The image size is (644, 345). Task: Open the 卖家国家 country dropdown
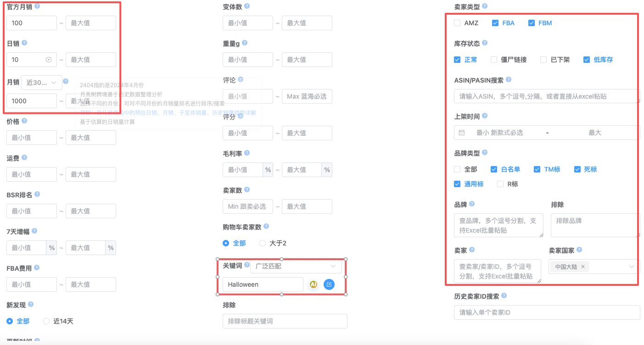pos(631,267)
